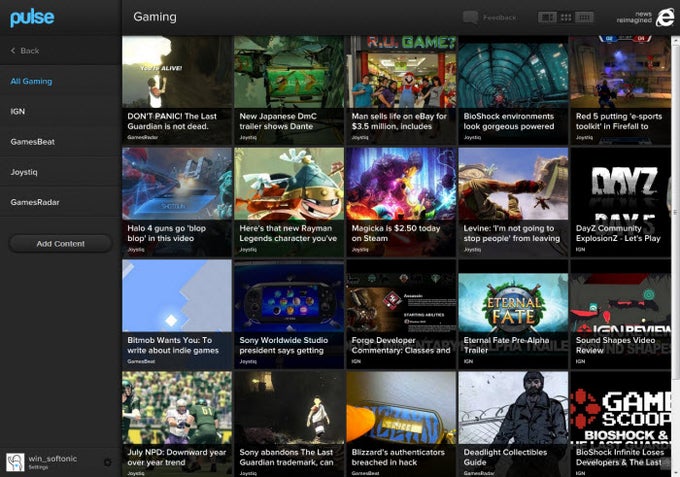680x477 pixels.
Task: Open July NPD downward trend article
Action: (x=177, y=424)
